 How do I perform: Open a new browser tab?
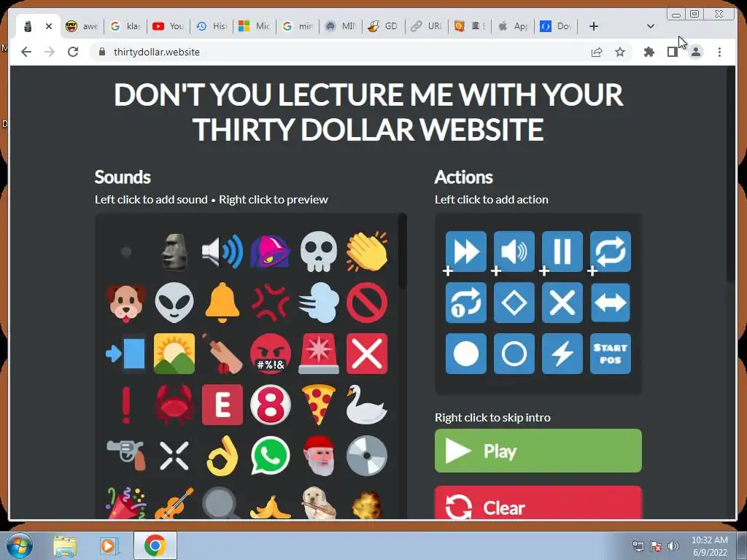pyautogui.click(x=594, y=26)
